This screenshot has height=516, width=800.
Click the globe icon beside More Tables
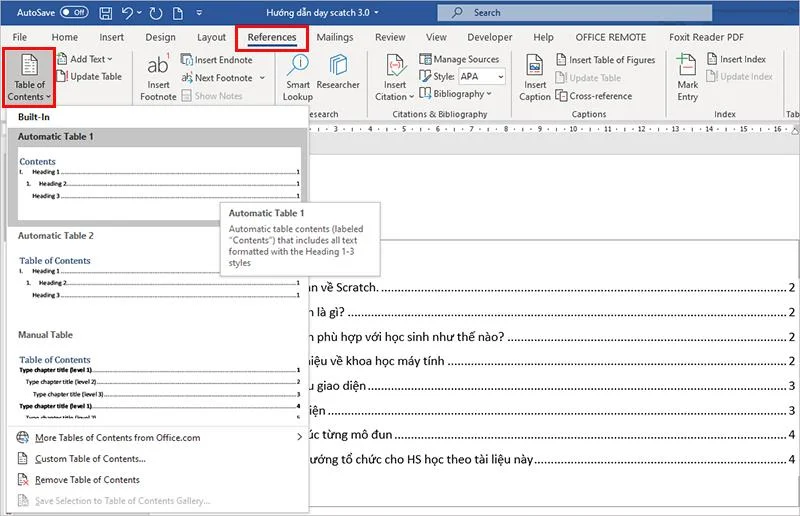point(22,437)
